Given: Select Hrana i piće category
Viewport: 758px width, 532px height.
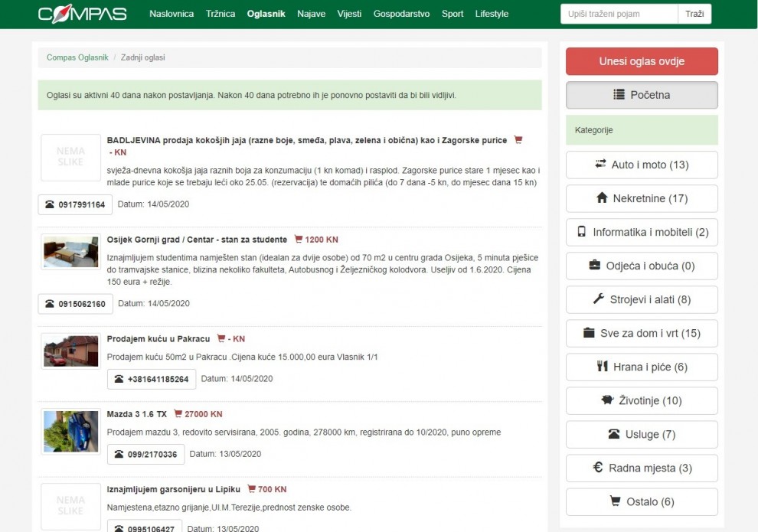Looking at the screenshot, I should pos(642,367).
